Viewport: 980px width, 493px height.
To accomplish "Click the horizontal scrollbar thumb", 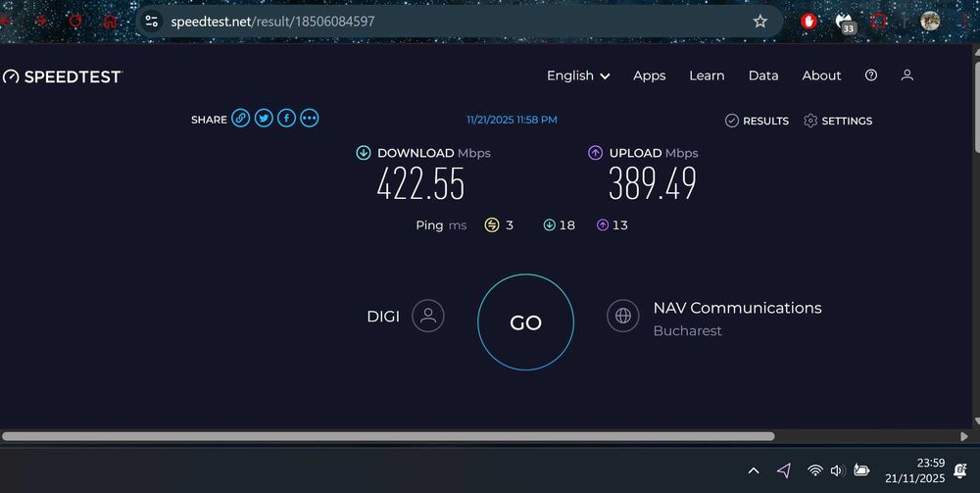I will point(388,436).
